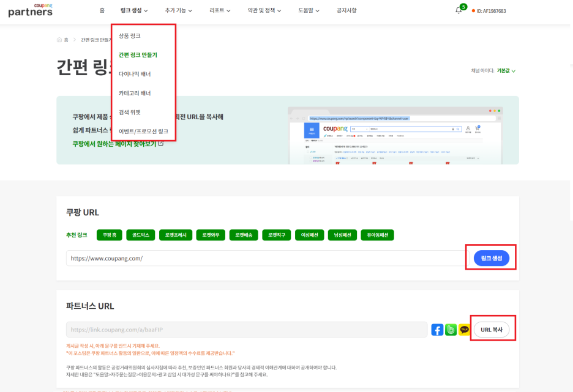This screenshot has width=573, height=392.
Task: Select 이벤트/프로모션 링크 menu entry
Action: pyautogui.click(x=143, y=131)
